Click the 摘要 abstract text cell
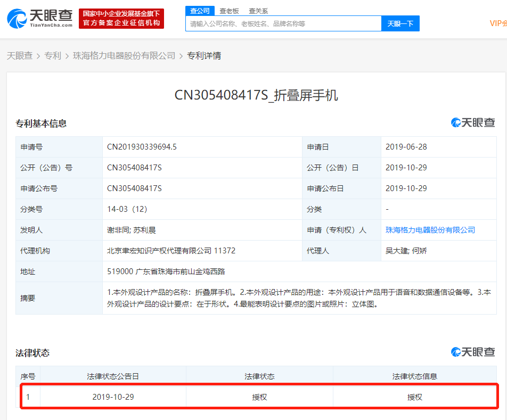 (299, 299)
